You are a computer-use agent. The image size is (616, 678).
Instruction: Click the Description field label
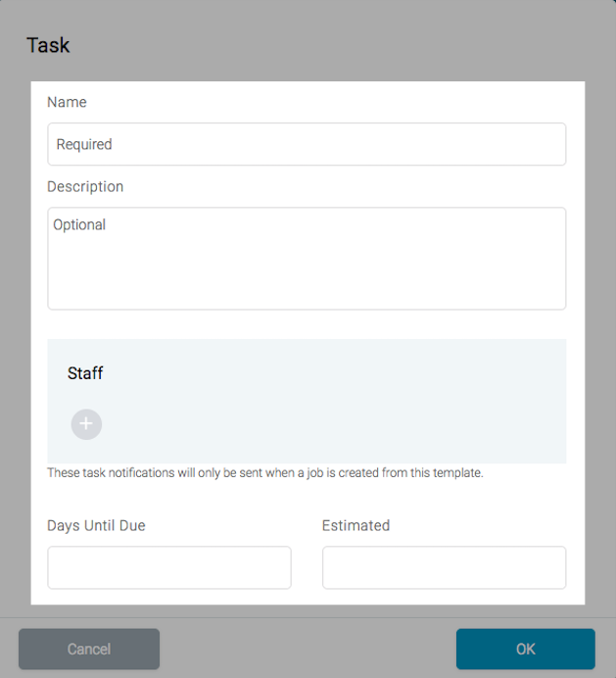coord(85,187)
